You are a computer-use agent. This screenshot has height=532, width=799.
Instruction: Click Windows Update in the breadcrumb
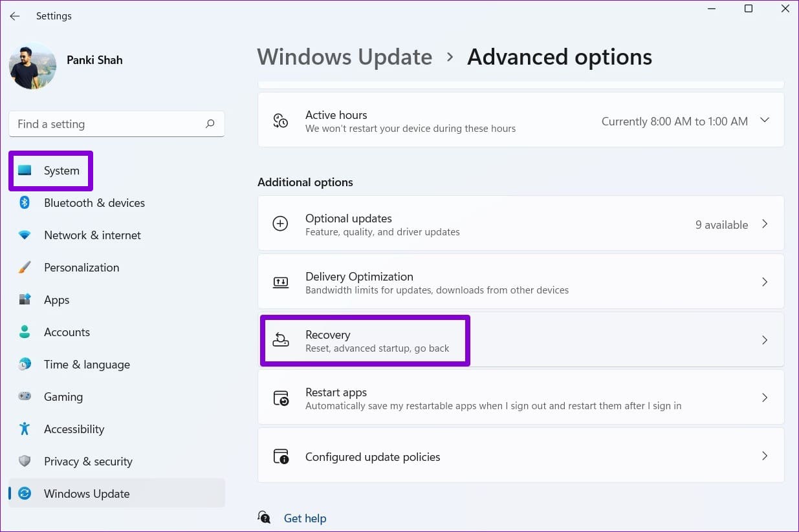344,58
